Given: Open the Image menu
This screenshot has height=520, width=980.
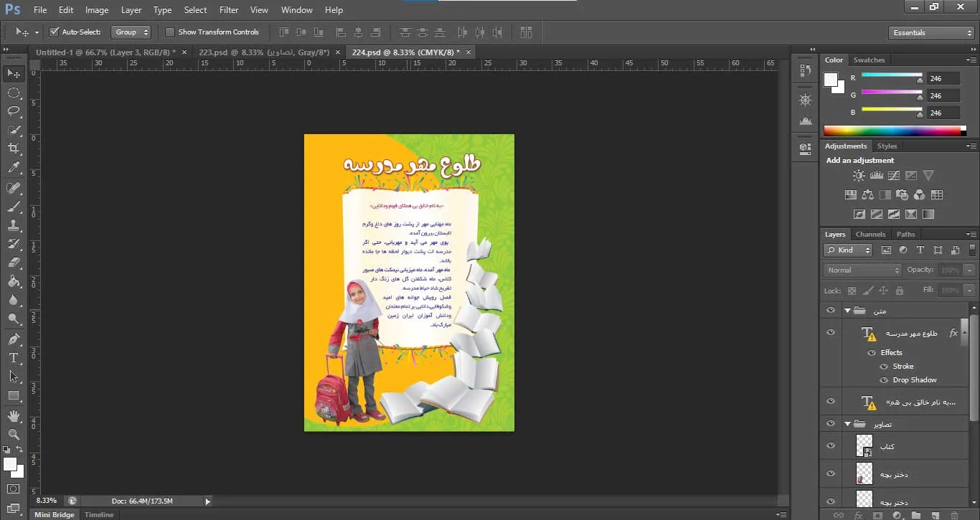Looking at the screenshot, I should (97, 10).
